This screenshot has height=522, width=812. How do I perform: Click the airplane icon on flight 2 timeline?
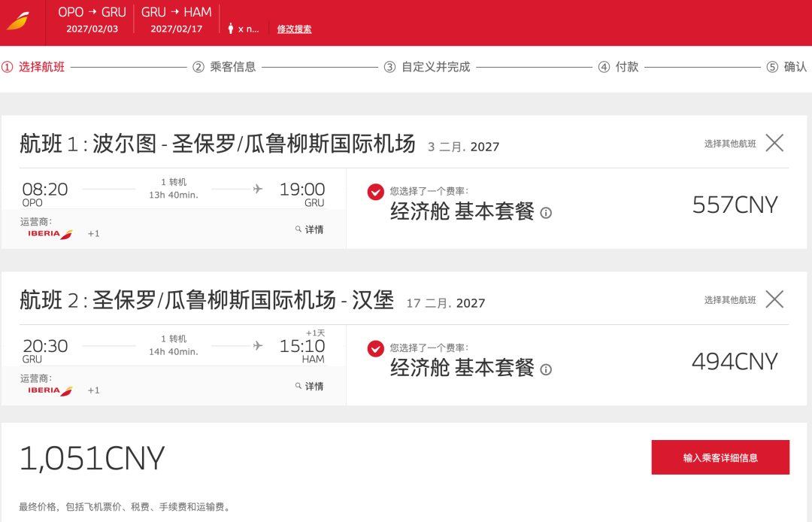[x=258, y=345]
